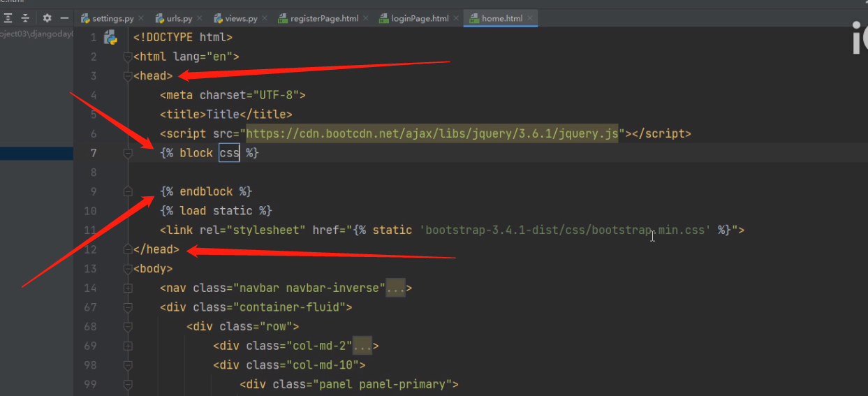Image resolution: width=868 pixels, height=396 pixels.
Task: Expand the folded nav on line 14
Action: pyautogui.click(x=128, y=287)
